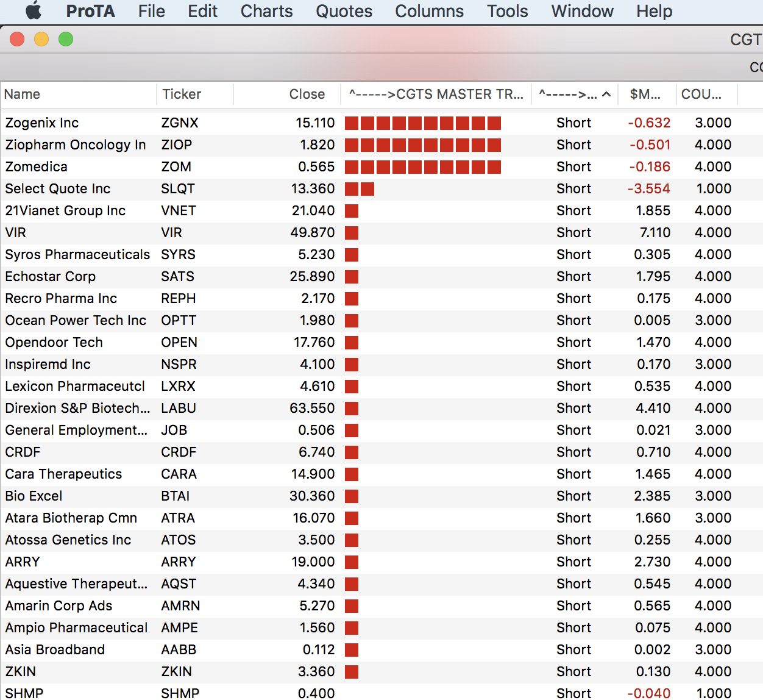Click the 1.855 value for VNET
Screen dimensions: 763x700
click(653, 210)
